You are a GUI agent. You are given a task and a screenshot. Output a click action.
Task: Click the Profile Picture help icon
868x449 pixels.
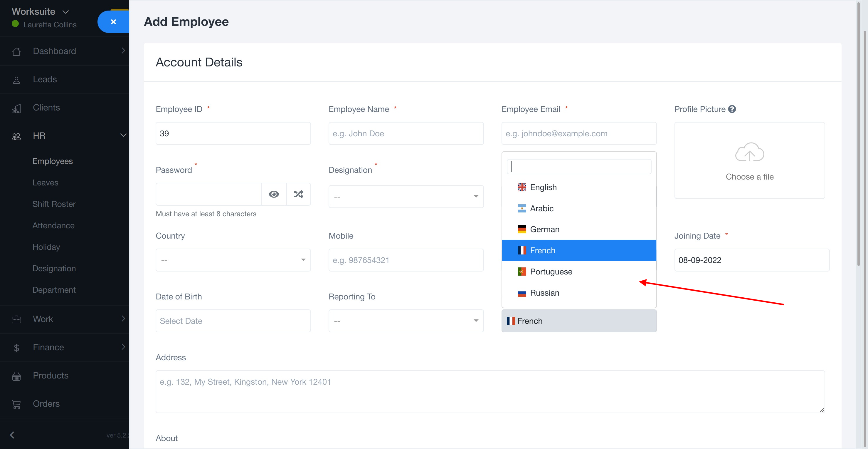click(x=732, y=109)
